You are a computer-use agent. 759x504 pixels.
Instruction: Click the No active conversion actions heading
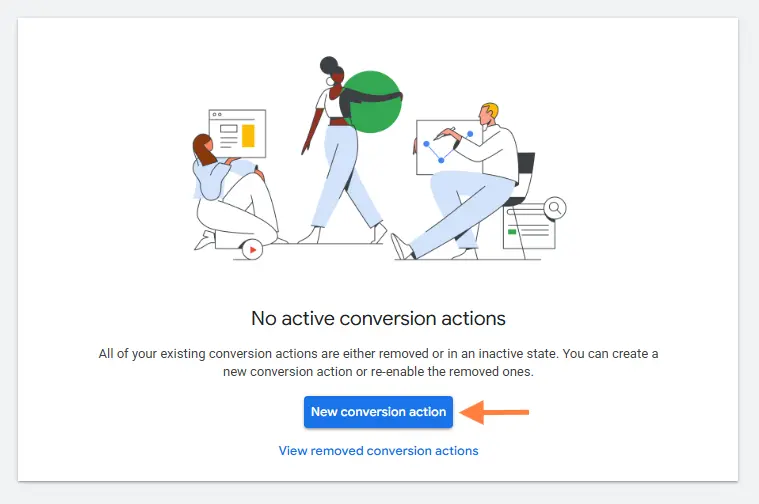click(378, 319)
